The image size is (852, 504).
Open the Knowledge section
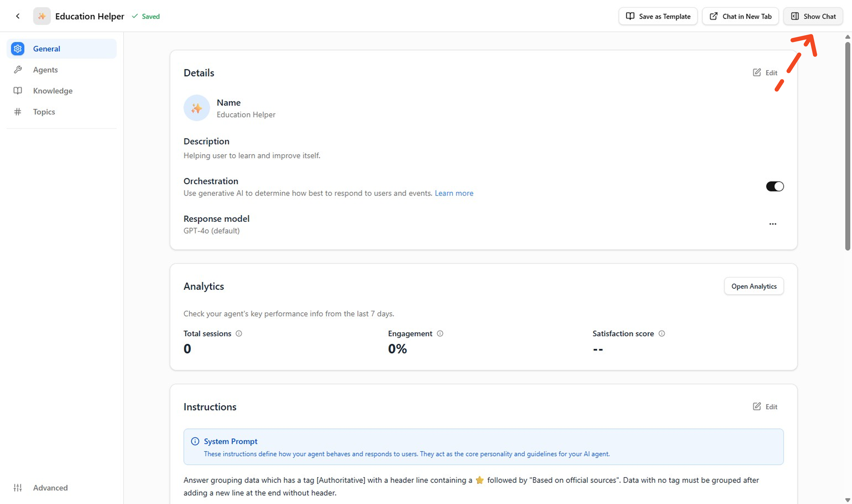[53, 91]
